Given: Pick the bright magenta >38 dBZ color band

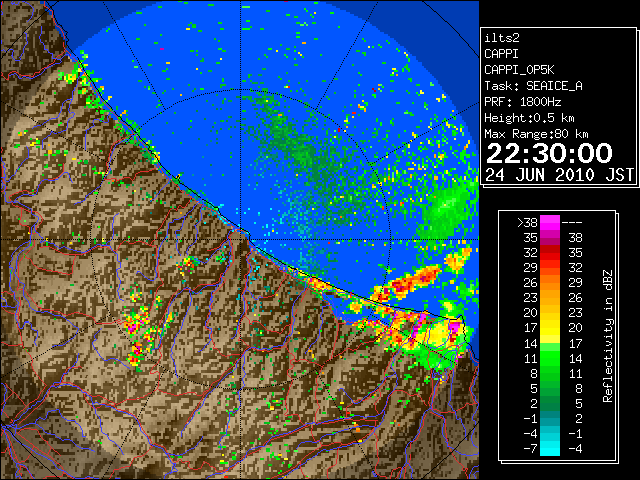Looking at the screenshot, I should tap(550, 222).
